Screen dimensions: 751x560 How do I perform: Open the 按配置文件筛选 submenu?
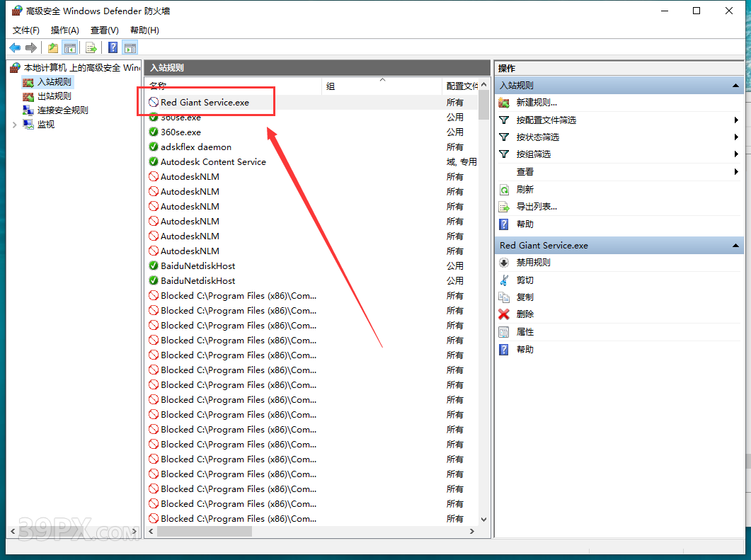pos(546,120)
